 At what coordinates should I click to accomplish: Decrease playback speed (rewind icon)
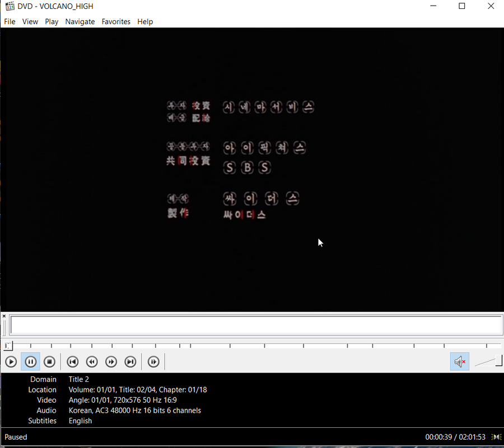point(92,362)
